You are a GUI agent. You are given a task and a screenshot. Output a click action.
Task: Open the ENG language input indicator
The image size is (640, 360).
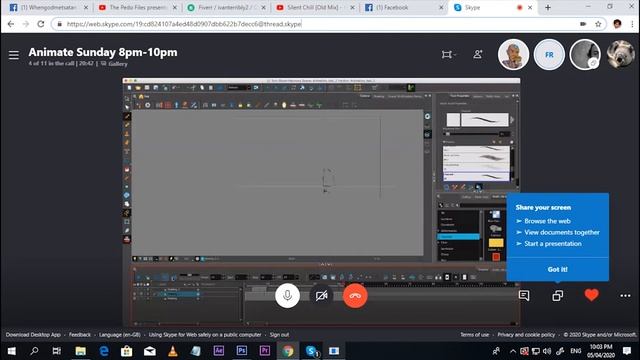click(576, 351)
